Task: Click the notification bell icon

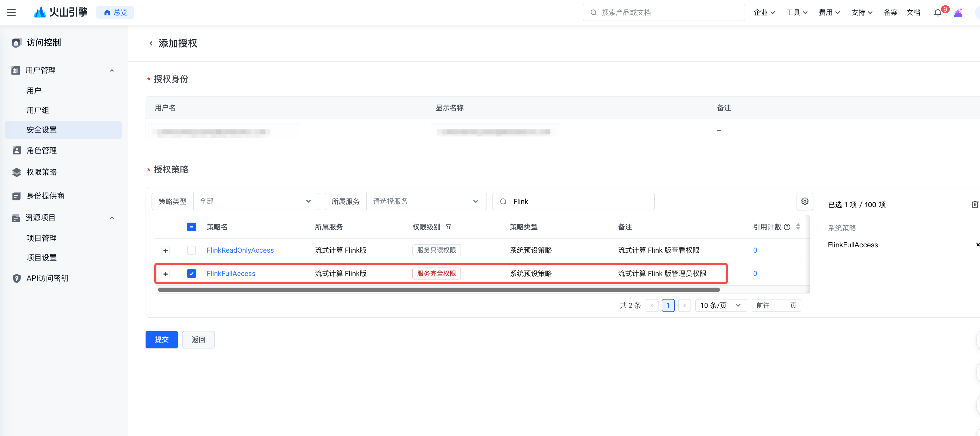Action: pyautogui.click(x=938, y=12)
